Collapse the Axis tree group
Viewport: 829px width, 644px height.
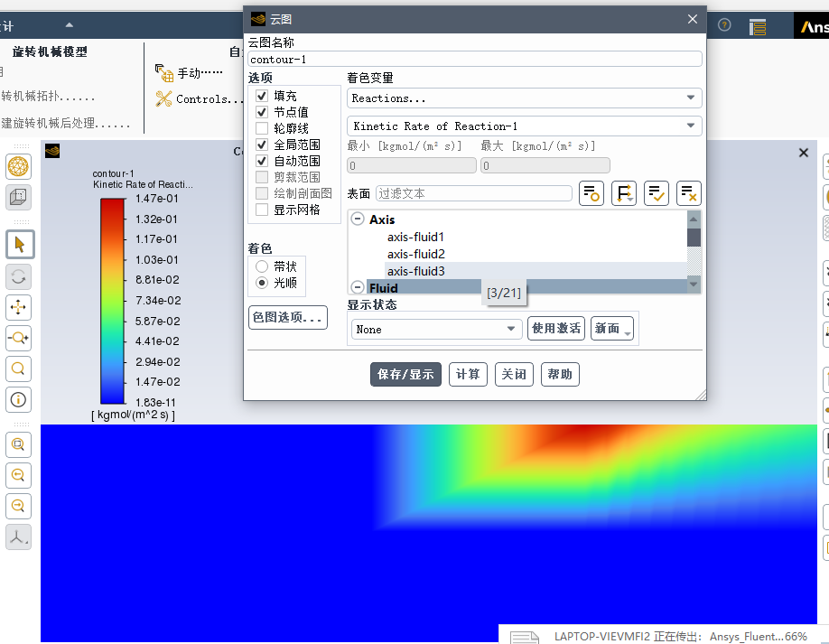coord(358,219)
